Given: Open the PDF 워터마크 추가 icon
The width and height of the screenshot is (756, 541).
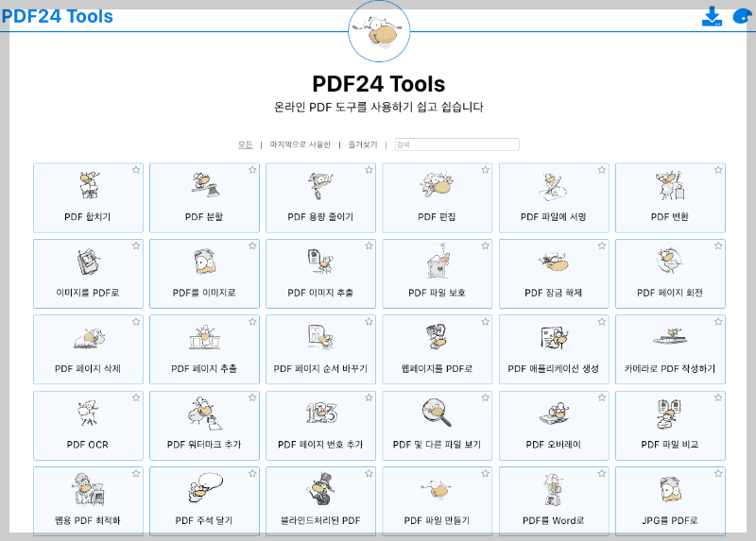Looking at the screenshot, I should (205, 414).
